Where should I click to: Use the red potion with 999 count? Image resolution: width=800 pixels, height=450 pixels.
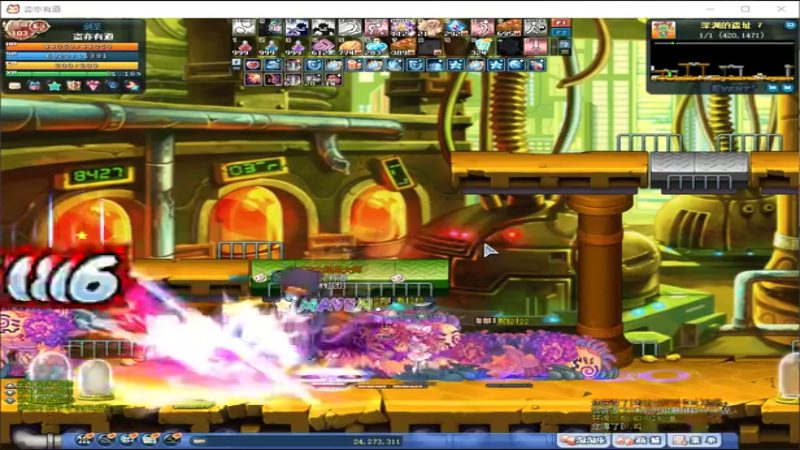coord(244,46)
